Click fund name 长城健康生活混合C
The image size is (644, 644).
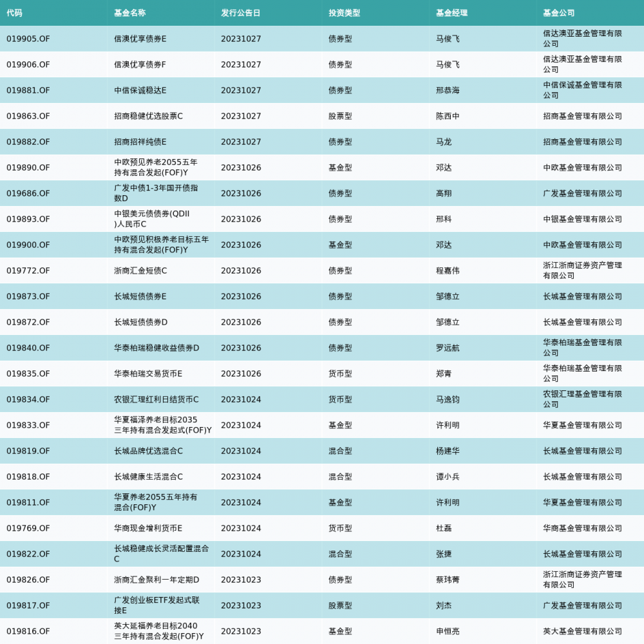[148, 477]
